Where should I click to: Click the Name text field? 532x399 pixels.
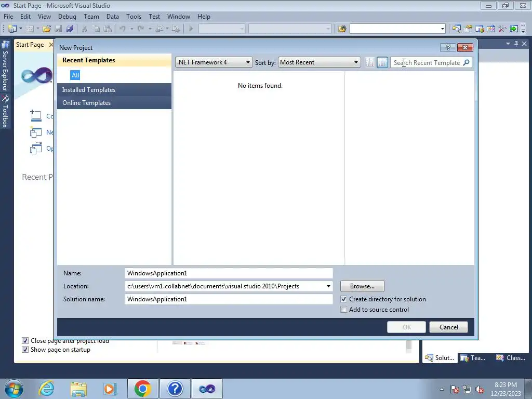click(229, 273)
